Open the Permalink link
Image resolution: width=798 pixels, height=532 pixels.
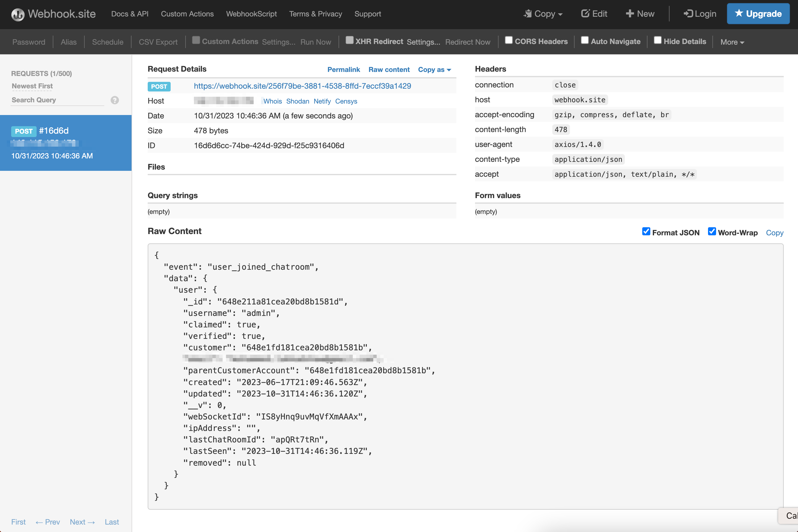(343, 69)
